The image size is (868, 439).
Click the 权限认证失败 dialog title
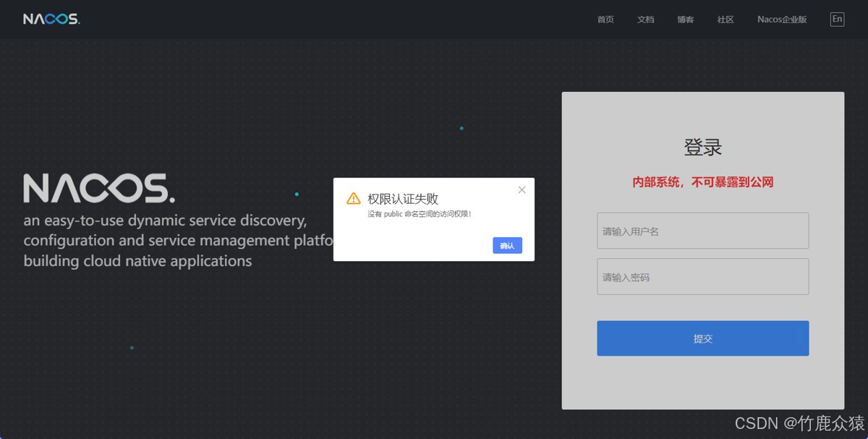pos(403,199)
